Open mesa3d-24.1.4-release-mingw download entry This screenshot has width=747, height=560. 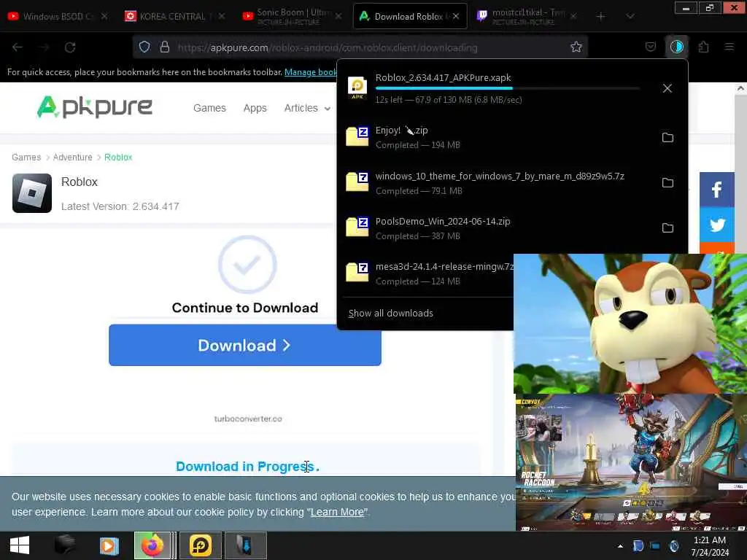pyautogui.click(x=427, y=273)
